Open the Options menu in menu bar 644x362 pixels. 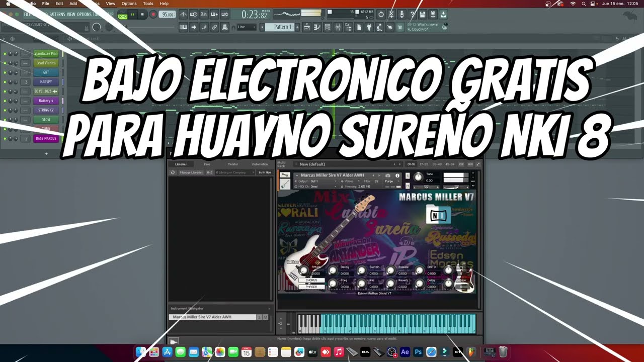point(129,4)
